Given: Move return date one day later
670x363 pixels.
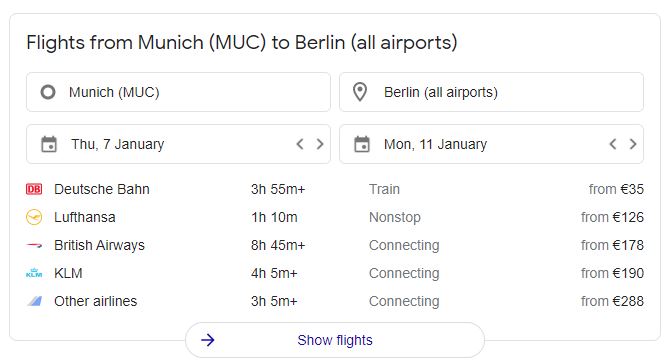Looking at the screenshot, I should click(x=633, y=144).
